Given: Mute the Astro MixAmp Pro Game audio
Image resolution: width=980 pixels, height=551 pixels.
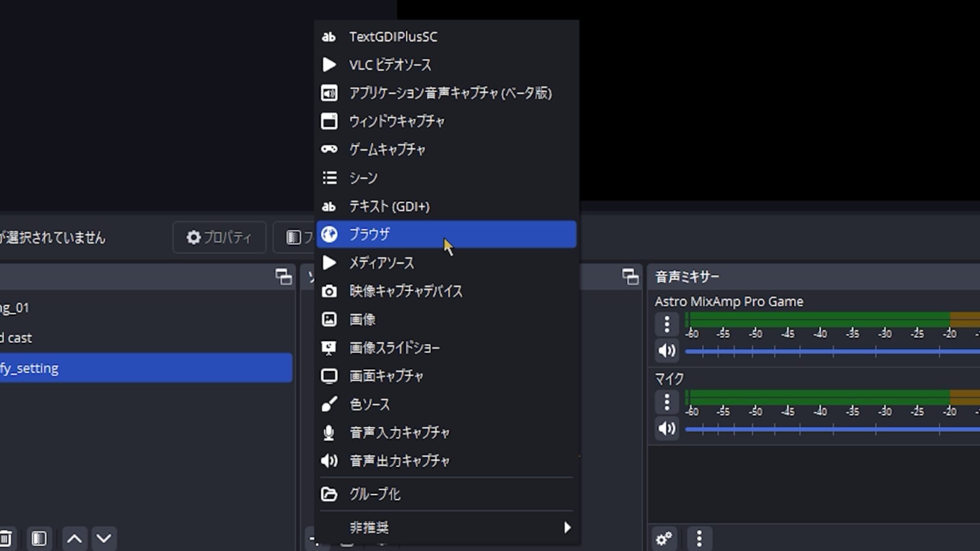Looking at the screenshot, I should [x=667, y=351].
